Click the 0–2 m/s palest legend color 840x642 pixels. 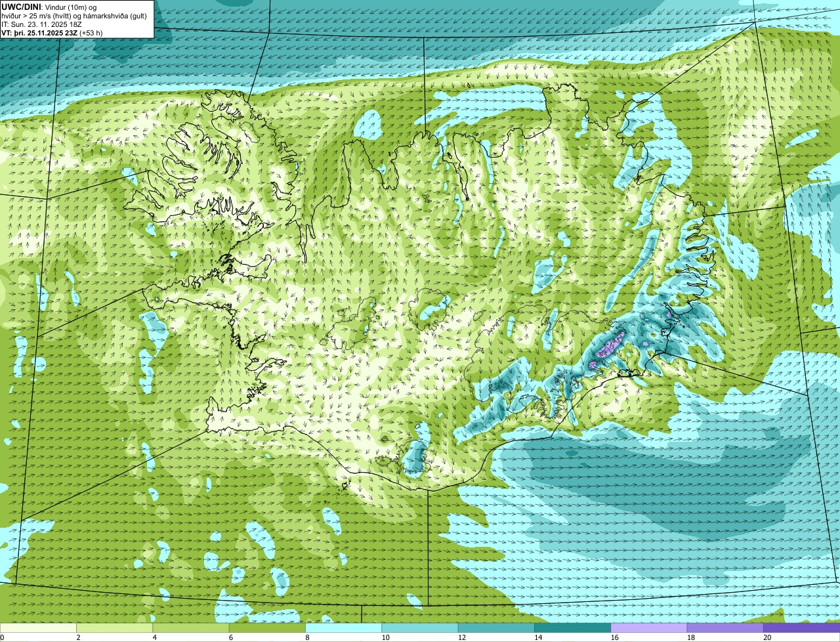click(38, 628)
